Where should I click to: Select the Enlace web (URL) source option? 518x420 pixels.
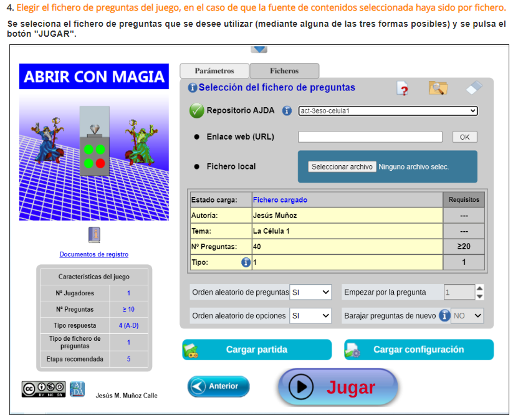click(197, 137)
